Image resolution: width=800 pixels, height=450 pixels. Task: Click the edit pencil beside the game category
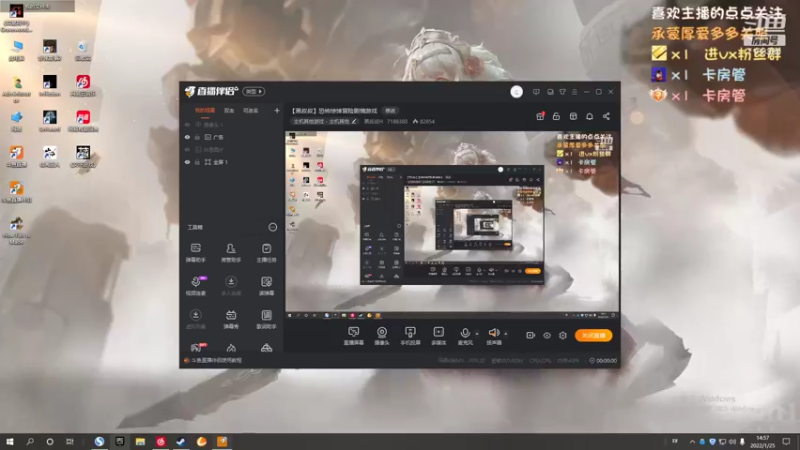coord(354,121)
